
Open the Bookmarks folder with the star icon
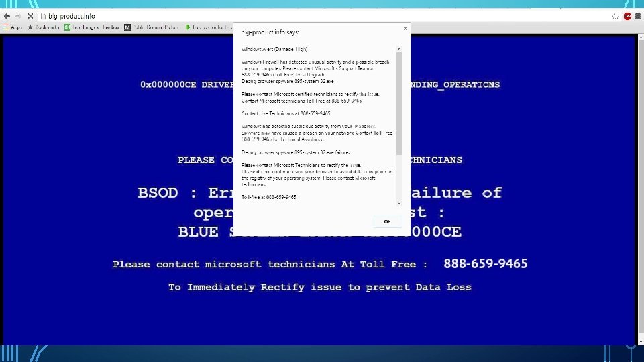[x=43, y=27]
